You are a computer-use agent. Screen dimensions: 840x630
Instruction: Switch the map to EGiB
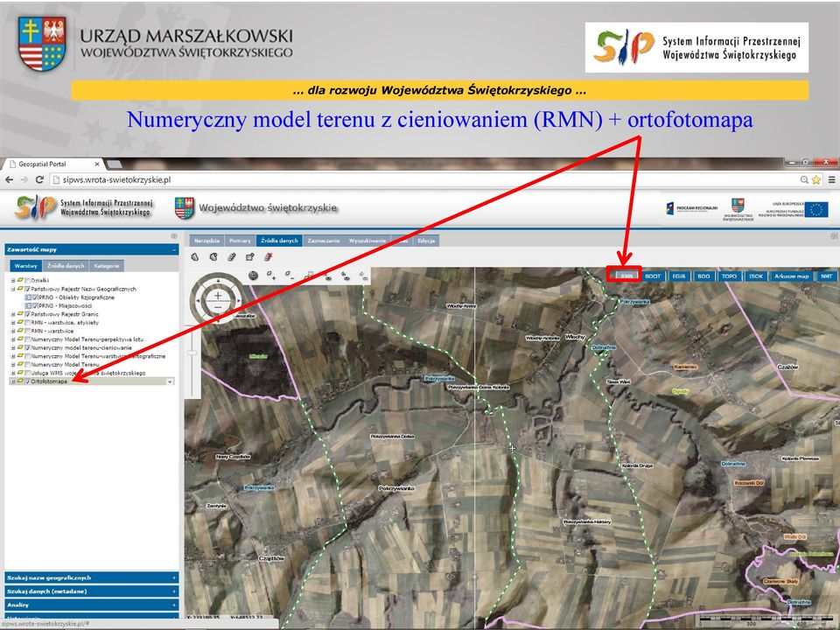[679, 276]
